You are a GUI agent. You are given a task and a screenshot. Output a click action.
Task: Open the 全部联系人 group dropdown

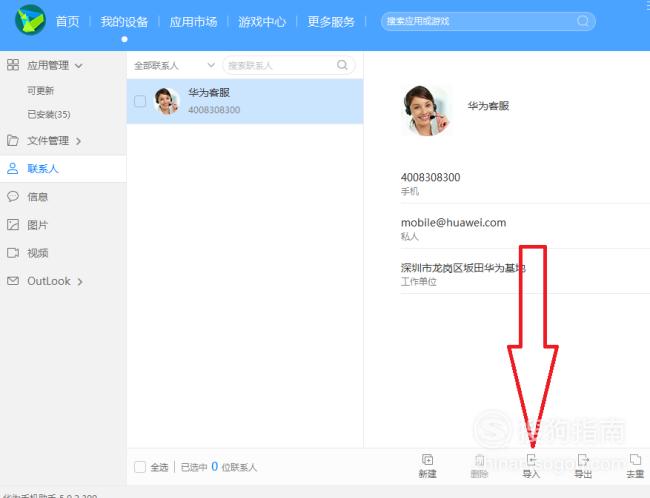pyautogui.click(x=175, y=66)
